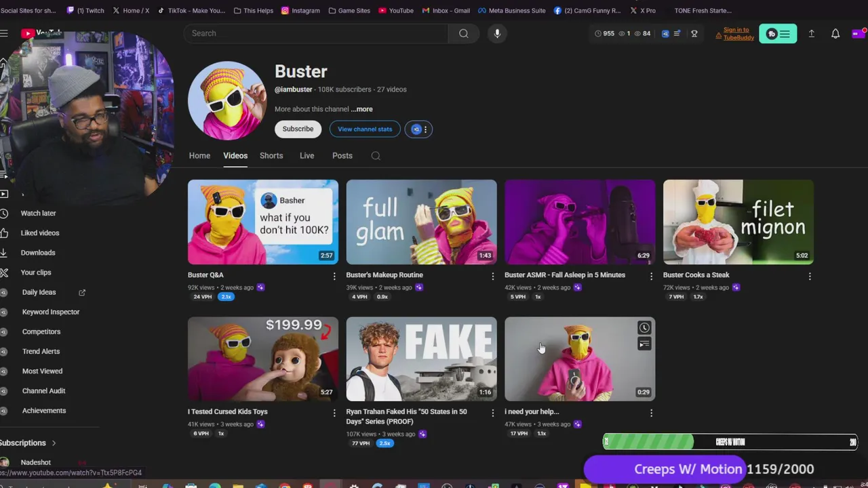Open the full glam makeup routine thumbnail
The image size is (868, 488).
pyautogui.click(x=421, y=222)
